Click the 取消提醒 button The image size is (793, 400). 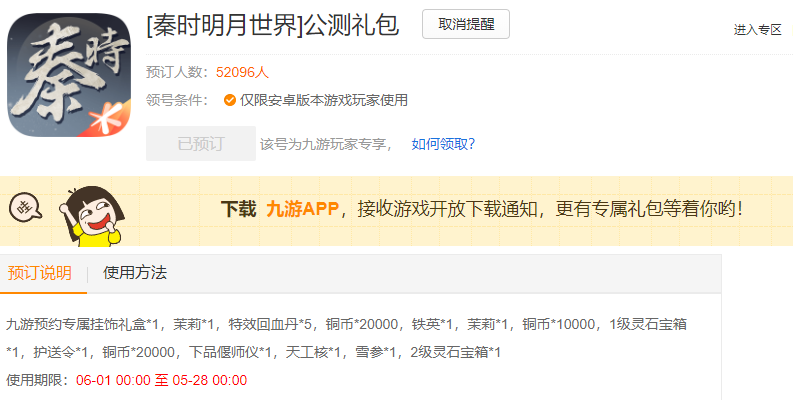466,24
